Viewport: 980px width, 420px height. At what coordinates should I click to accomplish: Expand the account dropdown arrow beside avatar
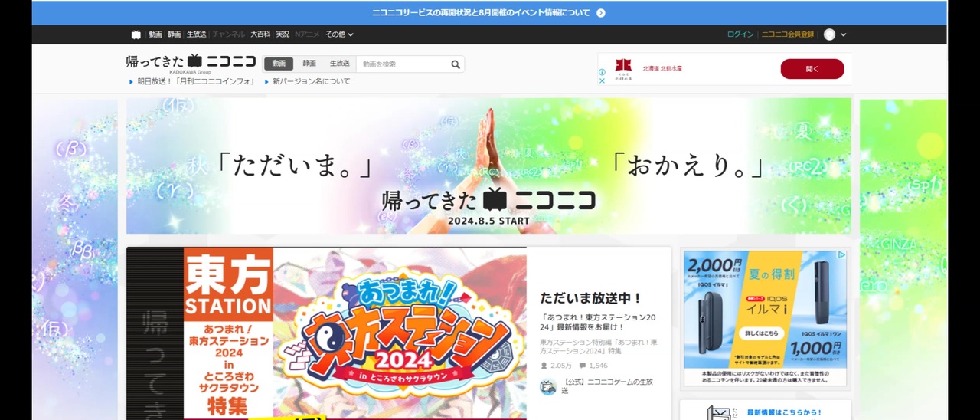[x=843, y=34]
